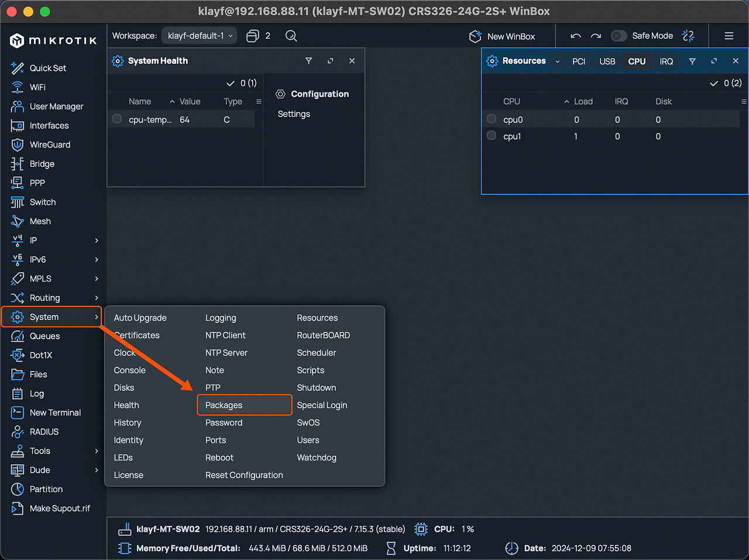749x560 pixels.
Task: Expand the IP submenu
Action: point(97,241)
